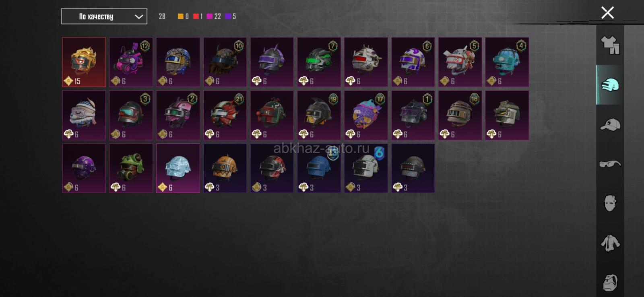This screenshot has width=644, height=297.
Task: Select the golden helmet valued 15
Action: [84, 62]
